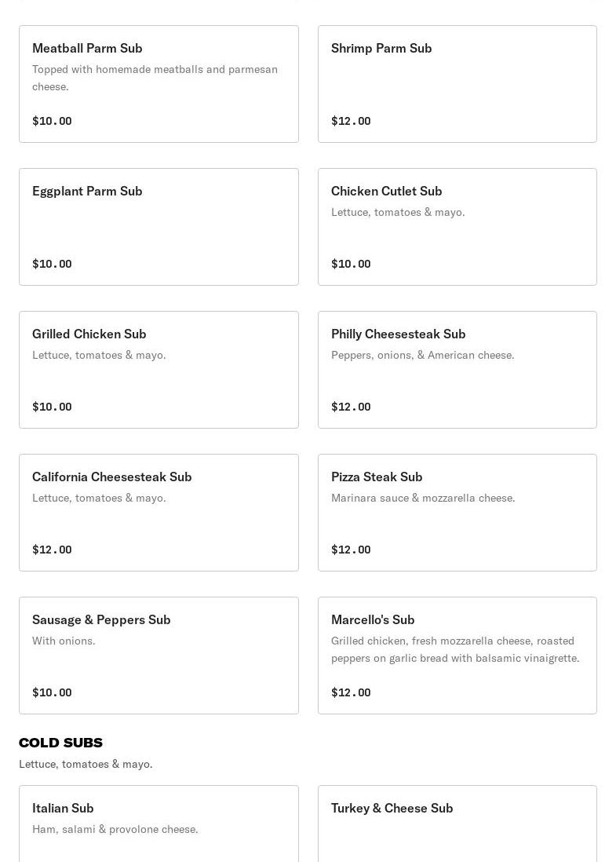
Task: Choose the Eggplant Parm Sub
Action: tap(87, 192)
